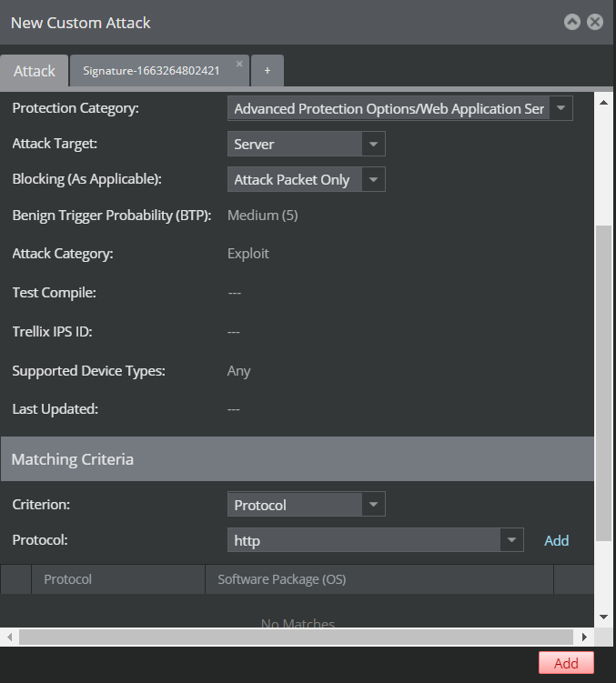
Task: Click the Any supported device types value
Action: [238, 371]
